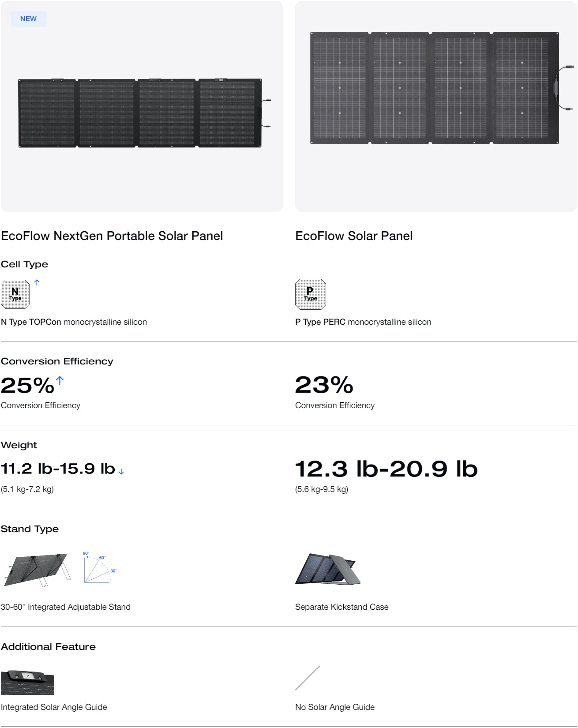Click the N Type TOPCon monocrystalline silicon text
Screen dimensions: 578x728
tap(74, 322)
